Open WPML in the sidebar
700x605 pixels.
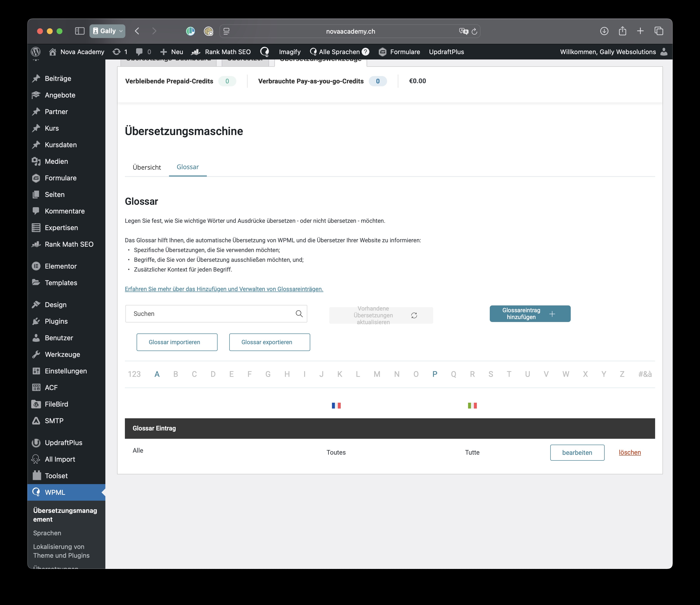(67, 492)
